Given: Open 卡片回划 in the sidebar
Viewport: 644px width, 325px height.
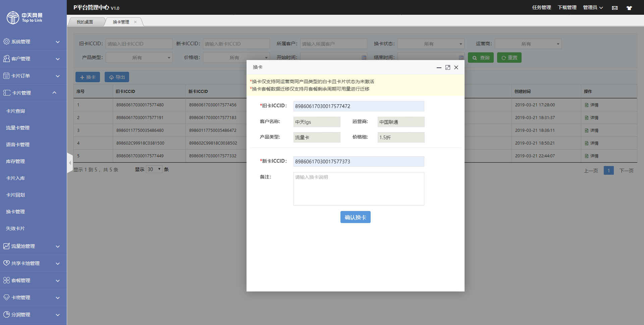Looking at the screenshot, I should click(x=15, y=195).
